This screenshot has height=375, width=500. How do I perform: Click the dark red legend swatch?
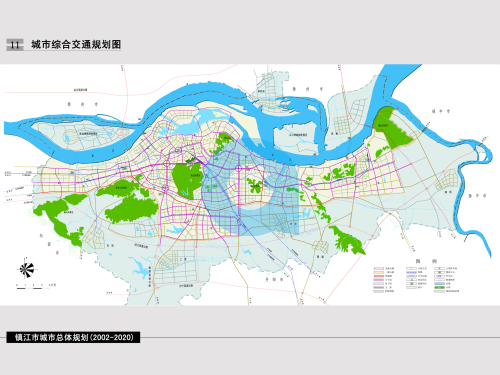point(379,276)
